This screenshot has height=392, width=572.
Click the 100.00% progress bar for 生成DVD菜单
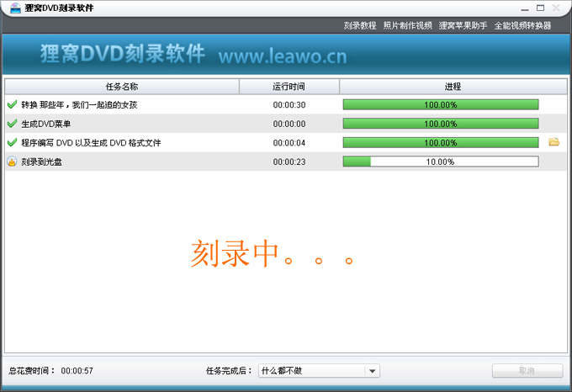[x=441, y=124]
